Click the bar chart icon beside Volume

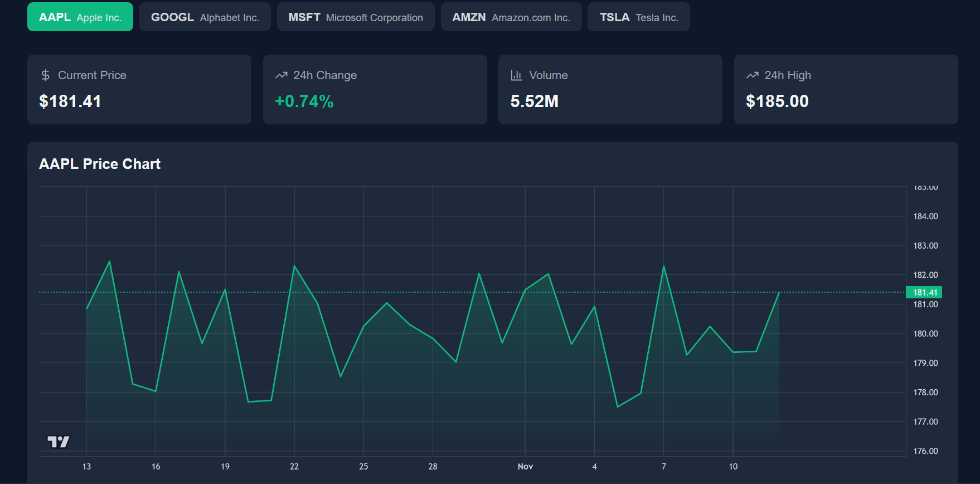pyautogui.click(x=516, y=75)
